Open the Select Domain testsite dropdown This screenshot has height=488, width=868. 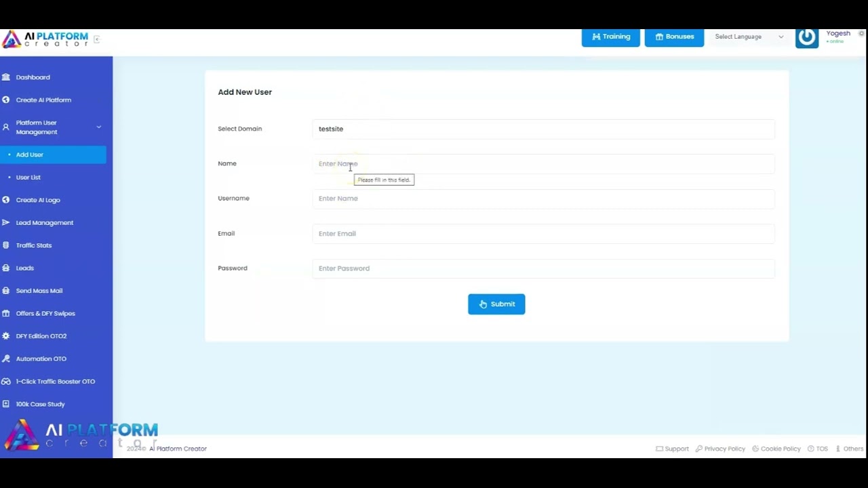(x=543, y=129)
